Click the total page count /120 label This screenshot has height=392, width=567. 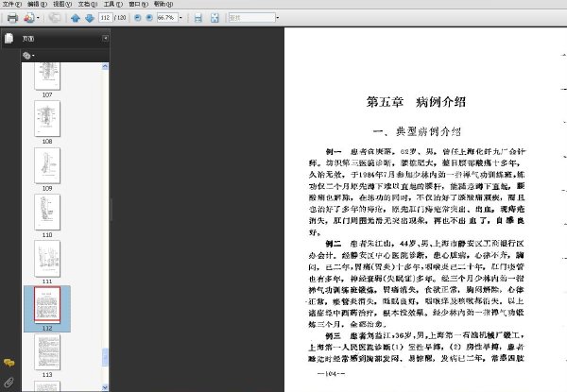coord(120,17)
